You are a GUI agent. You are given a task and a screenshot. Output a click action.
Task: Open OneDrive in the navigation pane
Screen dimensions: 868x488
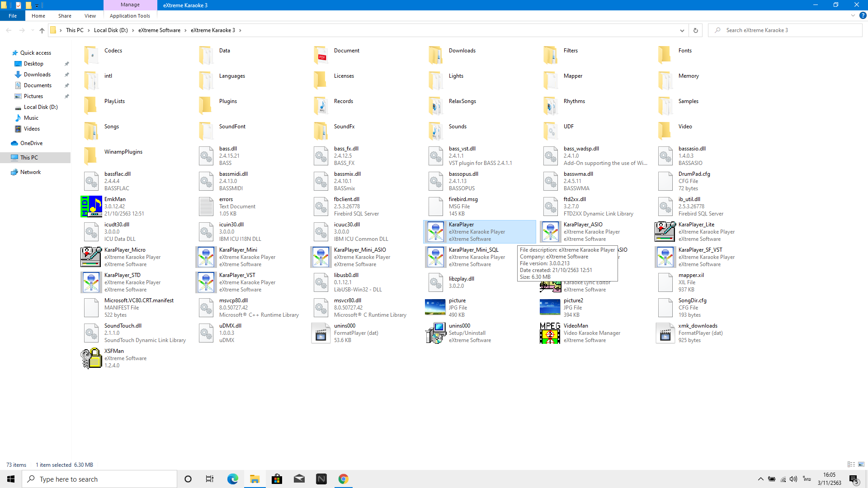(x=32, y=143)
